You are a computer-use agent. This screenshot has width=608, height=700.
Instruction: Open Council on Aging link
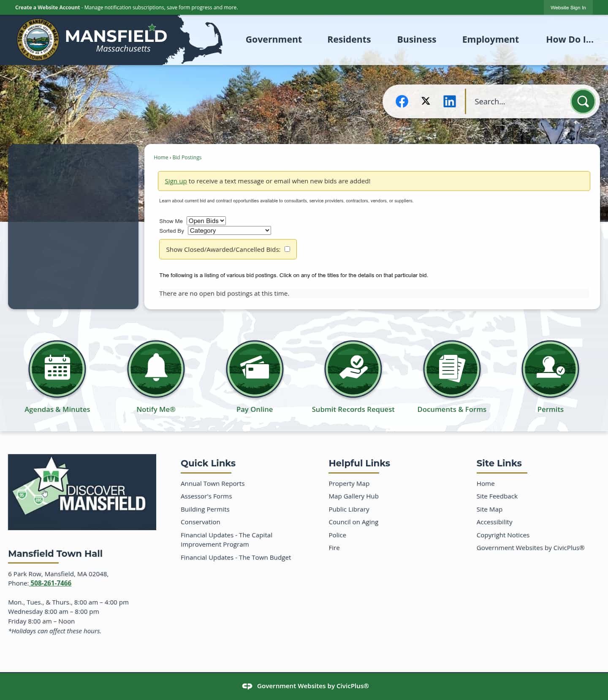click(x=353, y=522)
